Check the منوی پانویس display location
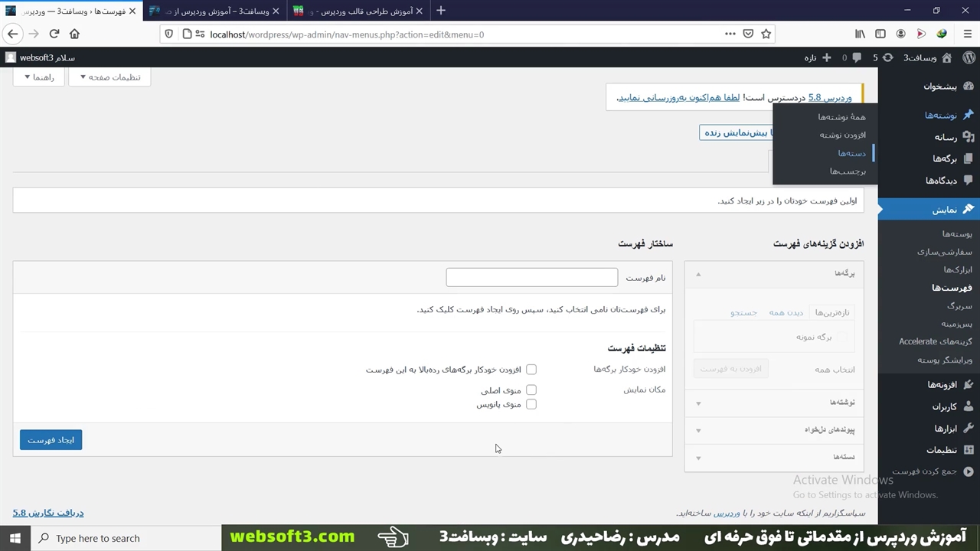This screenshot has width=980, height=551. click(531, 404)
